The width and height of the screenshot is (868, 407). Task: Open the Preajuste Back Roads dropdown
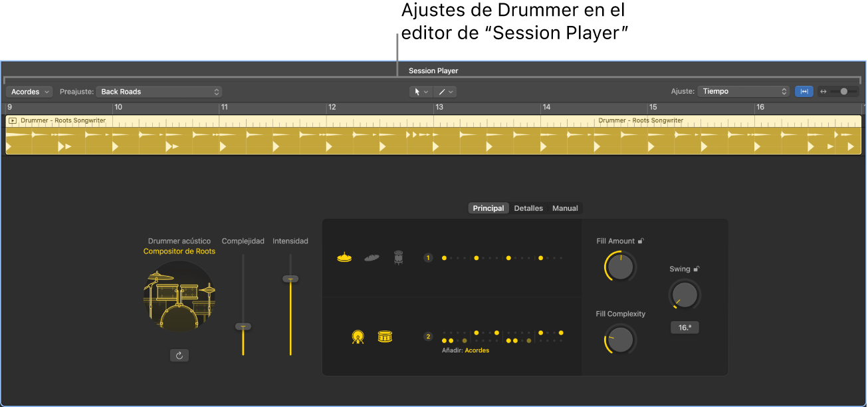coord(158,91)
